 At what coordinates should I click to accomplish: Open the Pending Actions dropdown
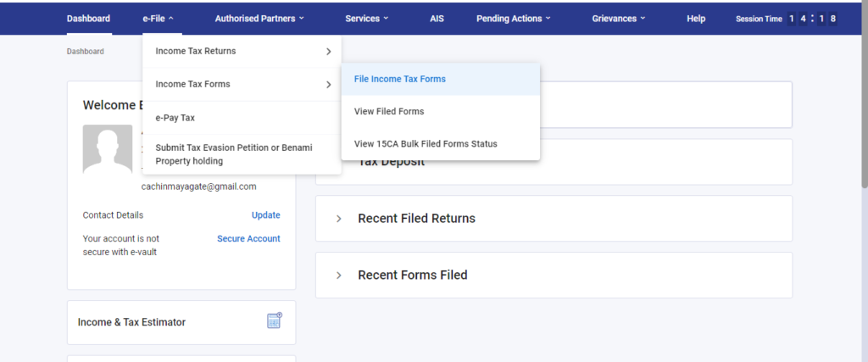513,18
